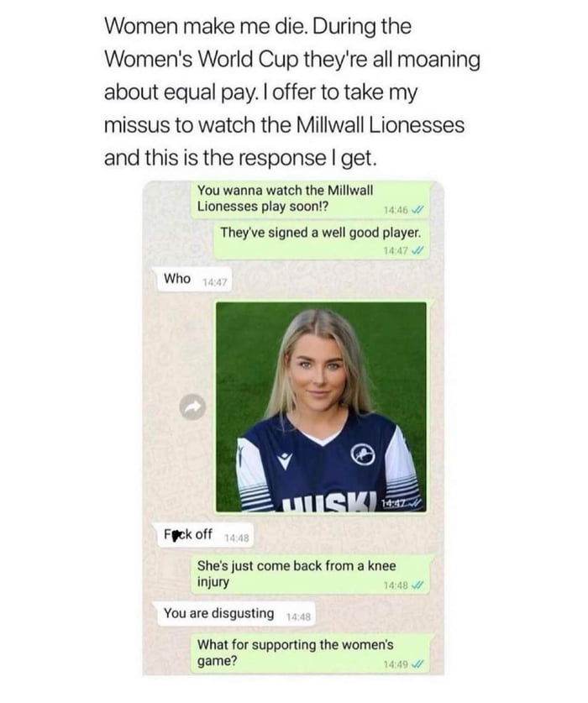Click the read-receipt ticks on 14:46 message

coord(417,210)
